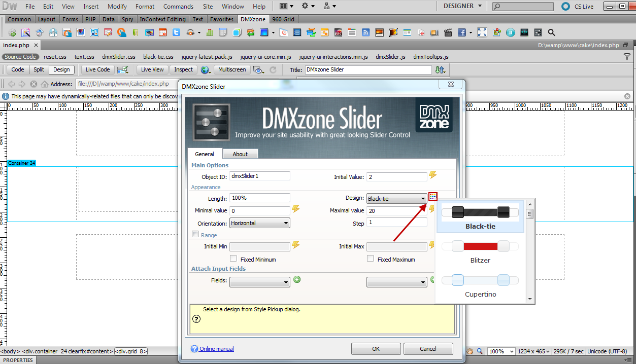Viewport: 636px width, 364px height.
Task: Select the Hand tool in status bar
Action: click(470, 351)
